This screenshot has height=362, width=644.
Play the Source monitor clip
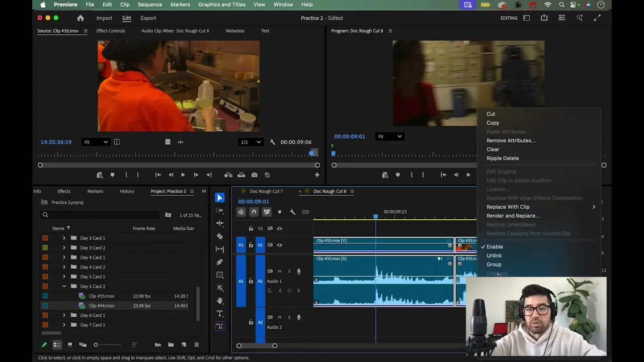click(183, 175)
